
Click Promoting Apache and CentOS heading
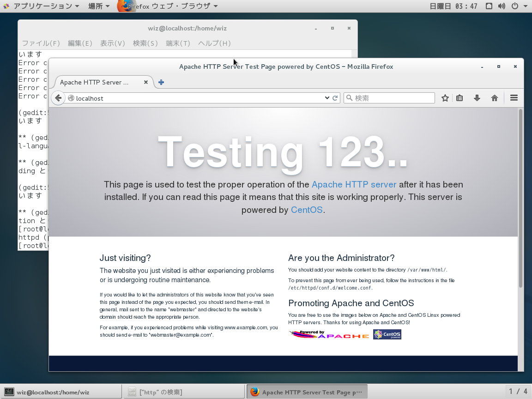(x=351, y=303)
